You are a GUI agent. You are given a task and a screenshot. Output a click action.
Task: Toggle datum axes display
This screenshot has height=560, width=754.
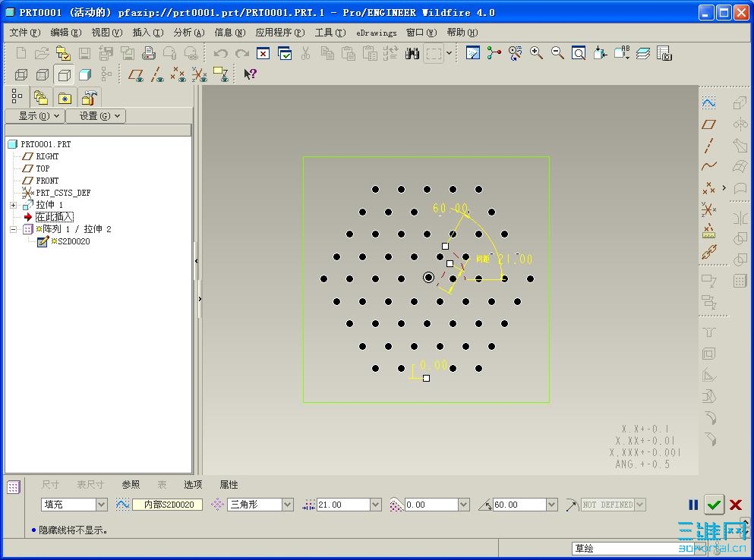click(157, 74)
